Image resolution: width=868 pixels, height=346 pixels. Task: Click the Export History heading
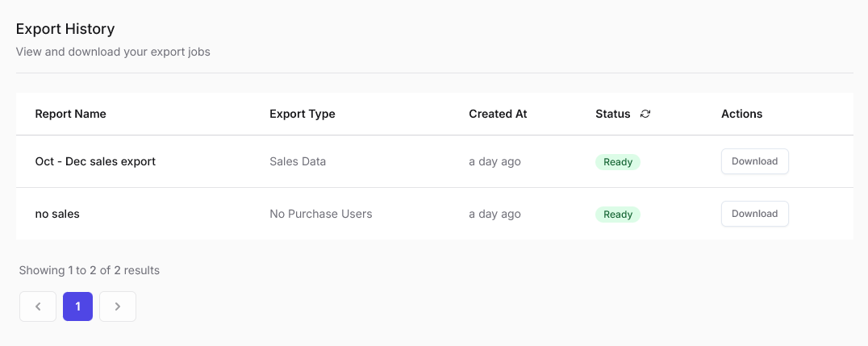click(x=65, y=29)
